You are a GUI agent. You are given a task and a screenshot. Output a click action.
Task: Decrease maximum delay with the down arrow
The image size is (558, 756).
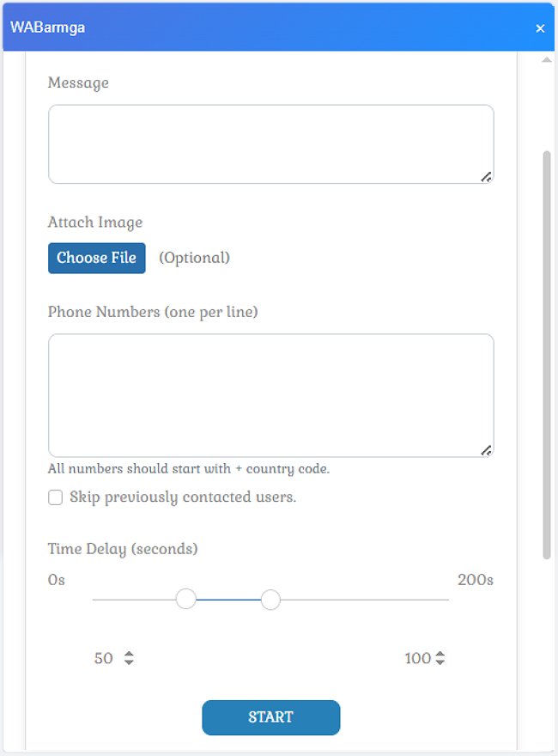click(440, 663)
